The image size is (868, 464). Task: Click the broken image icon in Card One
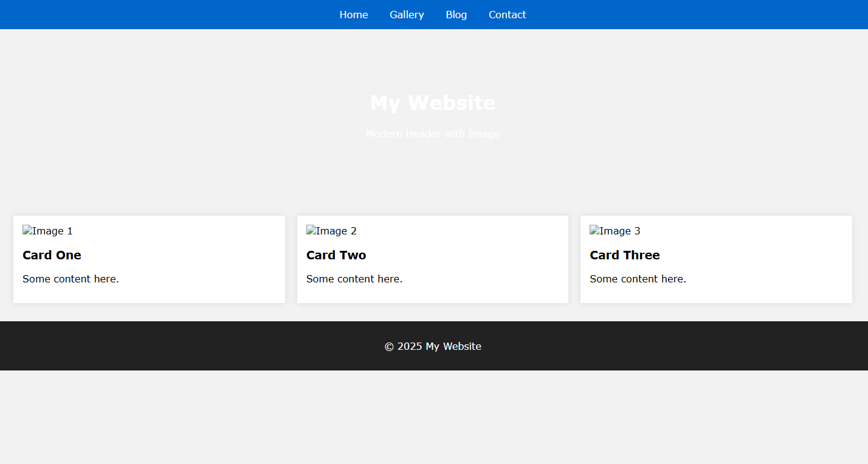pyautogui.click(x=27, y=231)
